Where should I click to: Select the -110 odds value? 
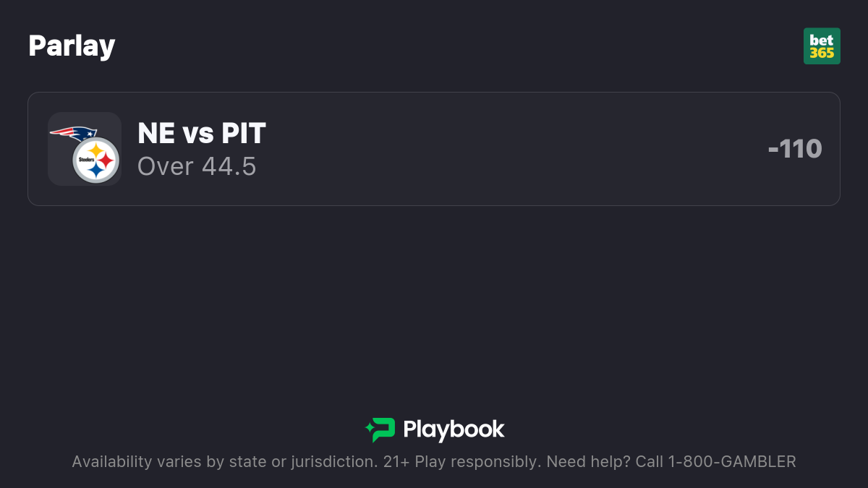795,149
